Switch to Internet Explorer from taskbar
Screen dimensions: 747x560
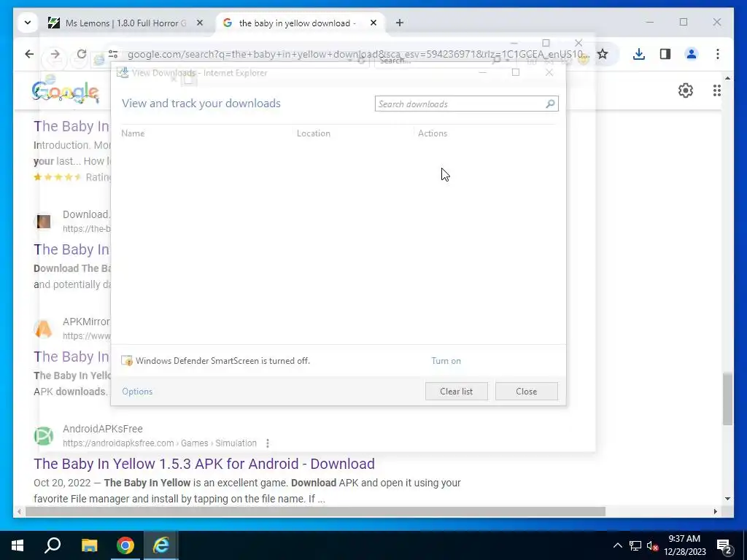[x=161, y=545]
